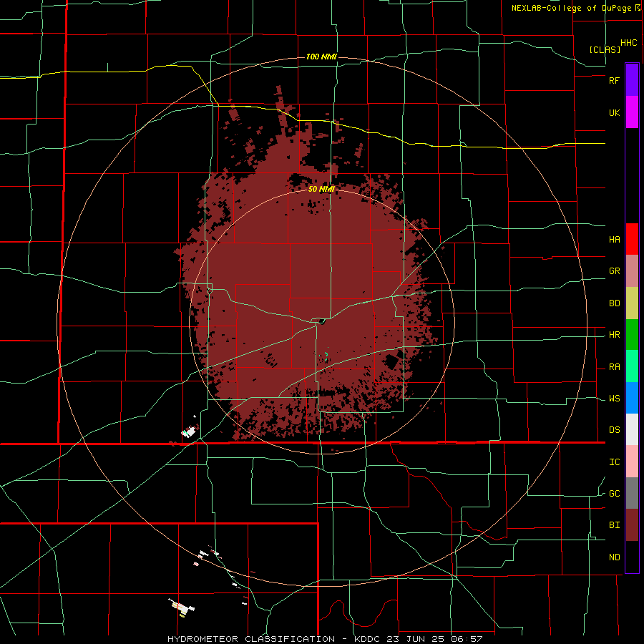Click the 'ND' legend label
Viewport: 644px width, 644px height.
[x=614, y=557]
